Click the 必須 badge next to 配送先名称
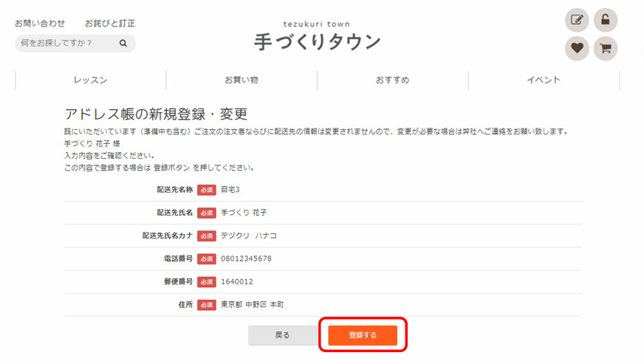Screen dimensions: 644x364 [207, 190]
